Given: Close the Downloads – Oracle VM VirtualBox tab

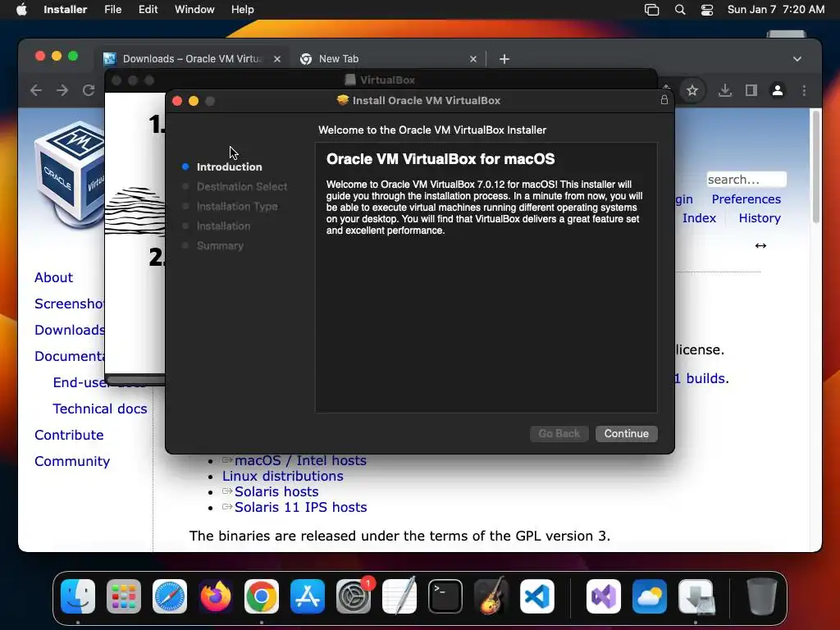Looking at the screenshot, I should (x=277, y=59).
